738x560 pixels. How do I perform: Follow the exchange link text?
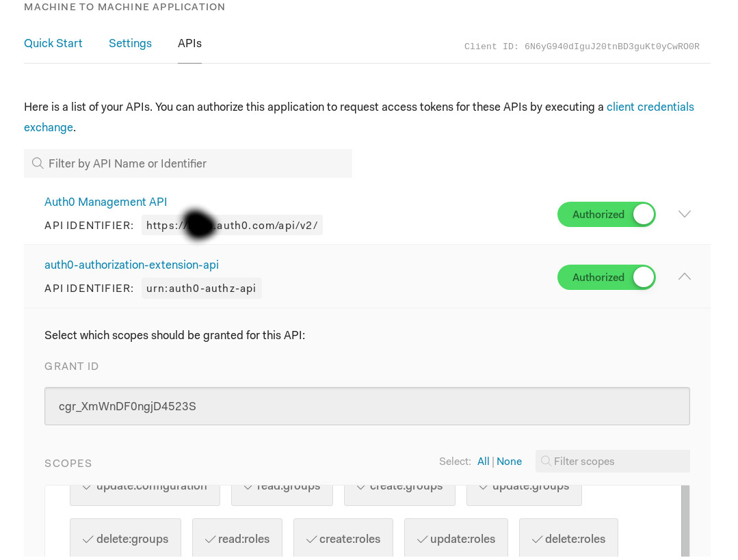click(49, 128)
